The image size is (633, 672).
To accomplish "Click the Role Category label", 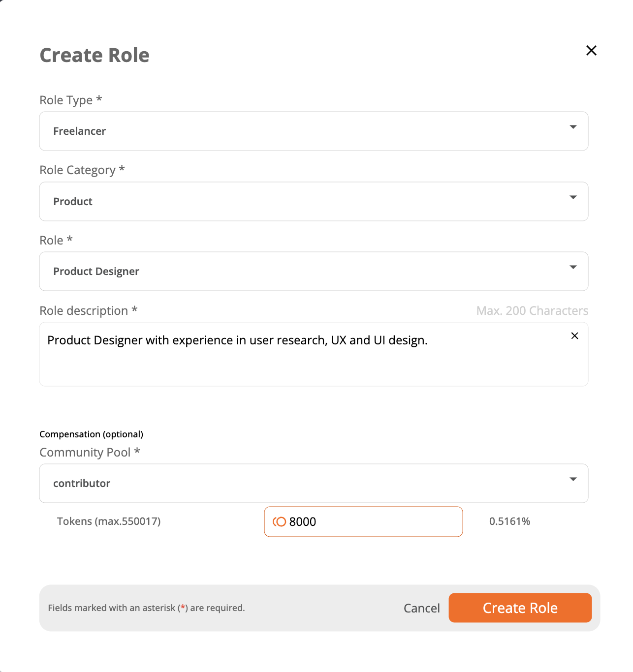I will 82,170.
